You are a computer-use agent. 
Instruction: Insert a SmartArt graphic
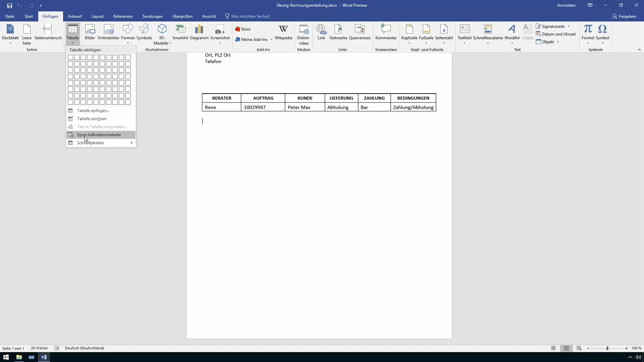pyautogui.click(x=180, y=33)
